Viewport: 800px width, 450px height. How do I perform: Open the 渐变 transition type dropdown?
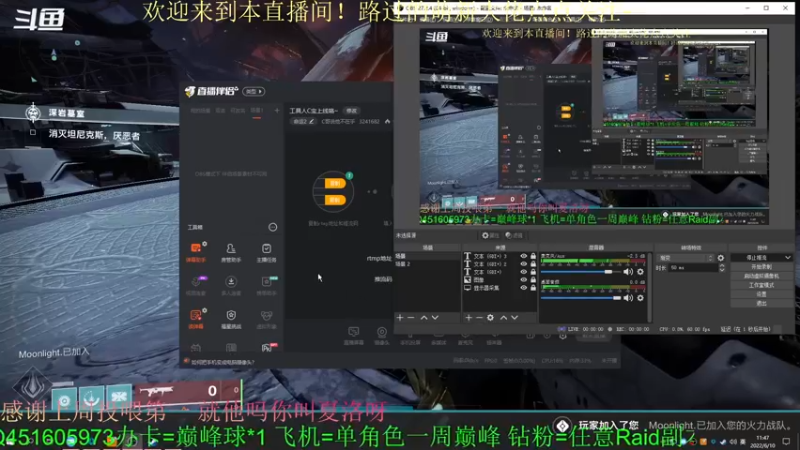(x=685, y=258)
